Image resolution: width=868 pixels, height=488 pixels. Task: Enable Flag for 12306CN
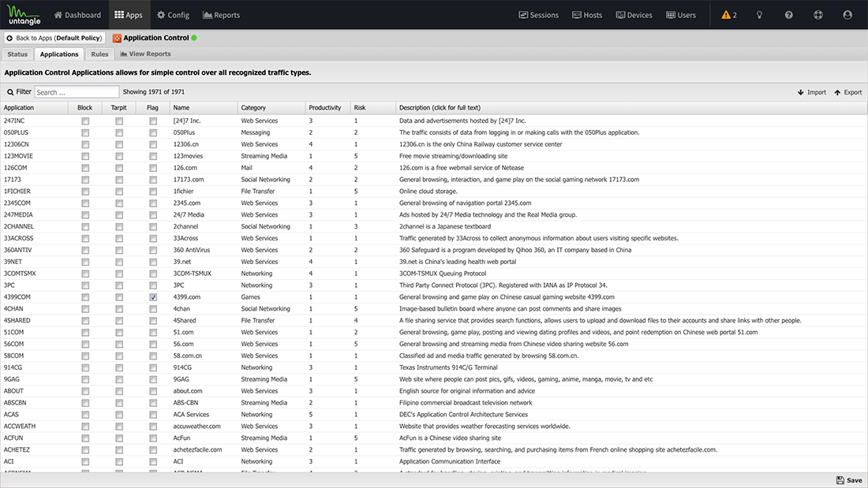tap(153, 144)
